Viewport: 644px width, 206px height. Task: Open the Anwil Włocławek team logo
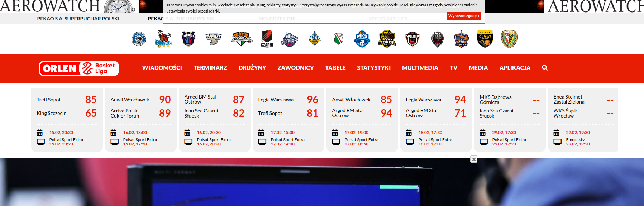pos(139,39)
